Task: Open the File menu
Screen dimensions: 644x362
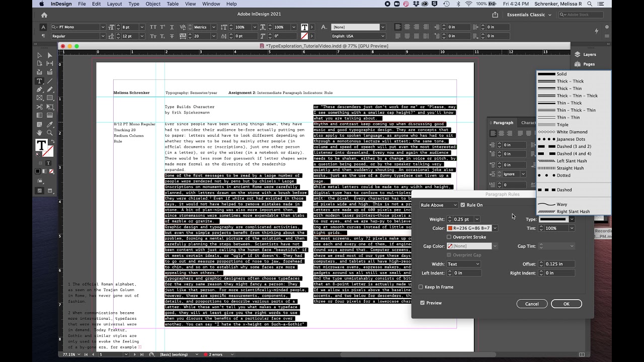Action: click(x=82, y=4)
